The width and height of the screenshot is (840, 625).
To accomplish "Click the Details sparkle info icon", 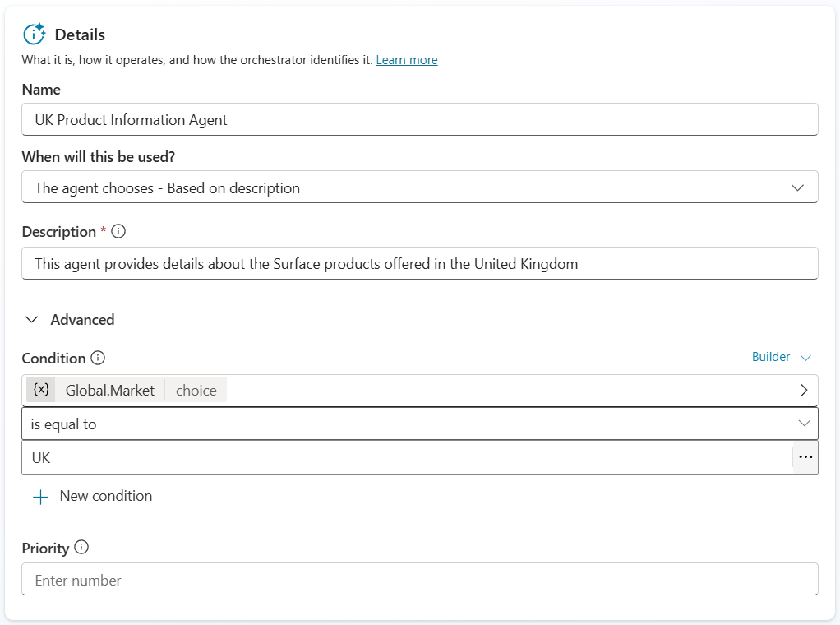I will (34, 34).
